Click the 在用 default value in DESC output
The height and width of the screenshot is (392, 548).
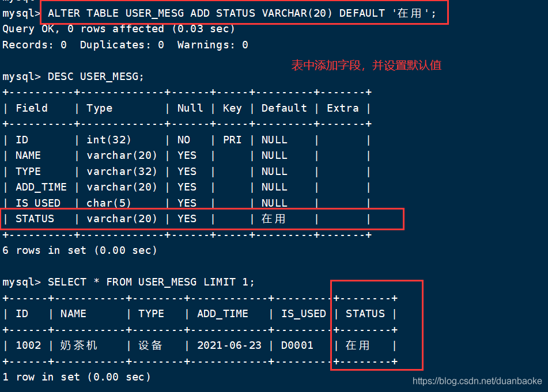(273, 219)
